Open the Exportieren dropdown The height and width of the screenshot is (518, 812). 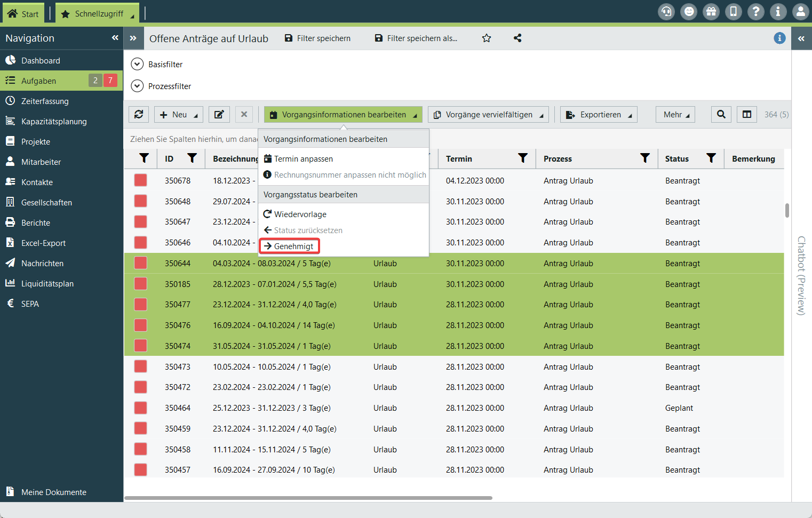click(x=599, y=114)
